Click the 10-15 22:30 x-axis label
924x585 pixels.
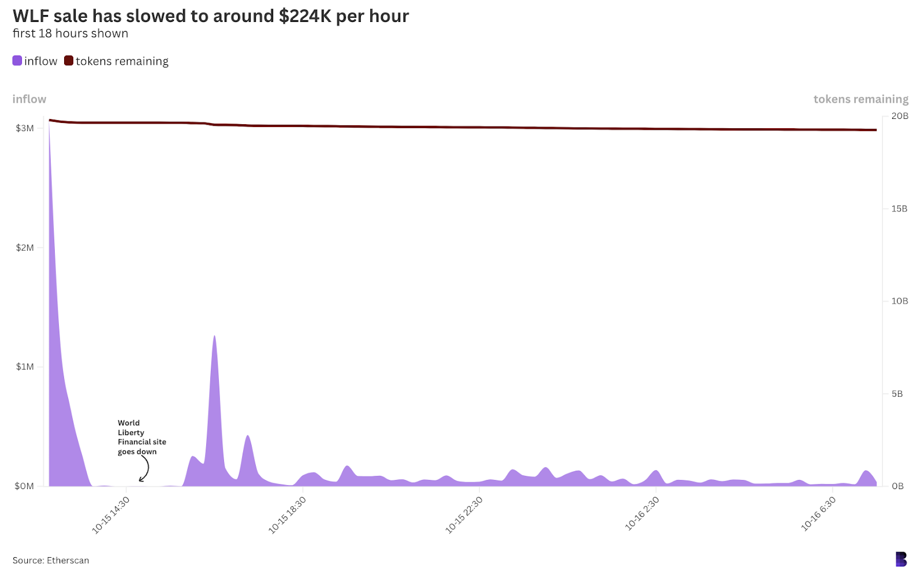464,515
